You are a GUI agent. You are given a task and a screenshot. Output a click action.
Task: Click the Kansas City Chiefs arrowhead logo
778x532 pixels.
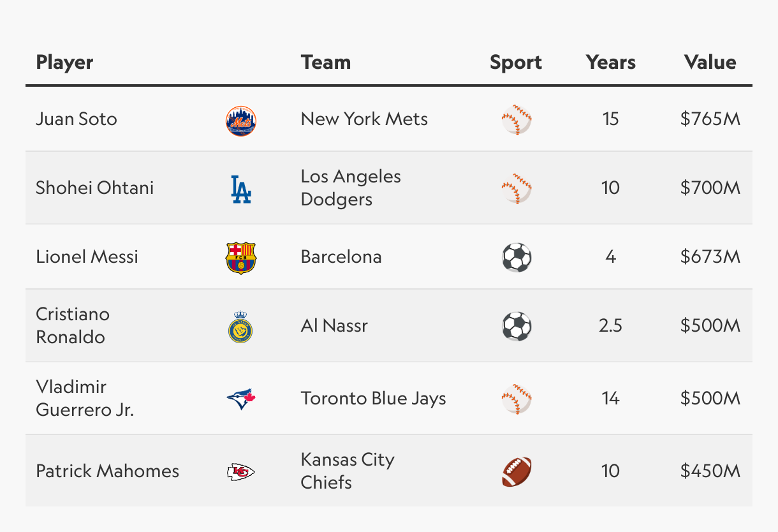click(x=241, y=471)
